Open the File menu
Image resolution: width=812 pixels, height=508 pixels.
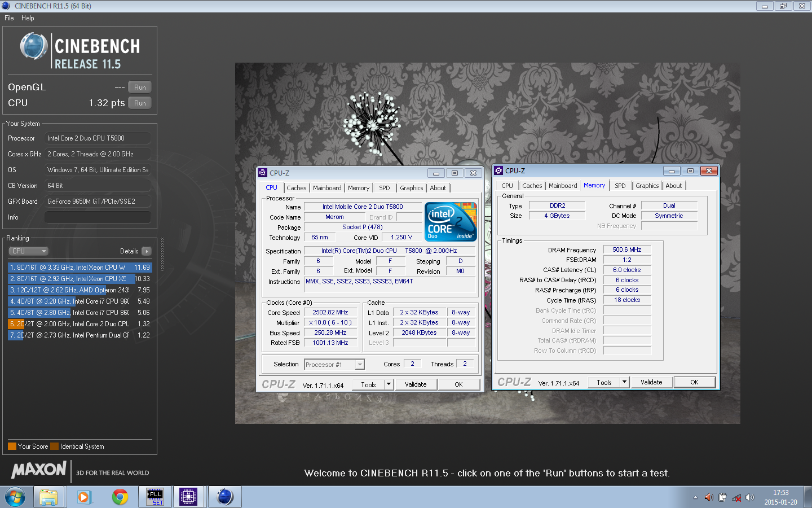point(9,18)
